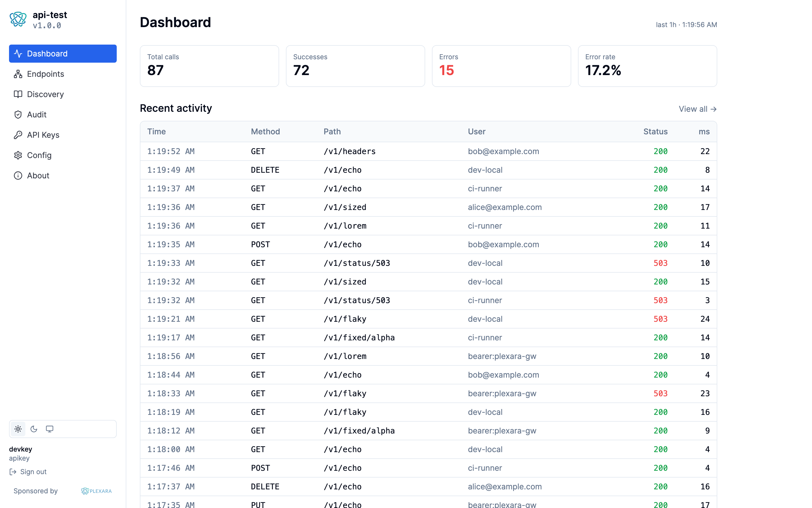The height and width of the screenshot is (508, 812).
Task: Click /v1/sized in 1:19:32 AM row
Action: (345, 282)
